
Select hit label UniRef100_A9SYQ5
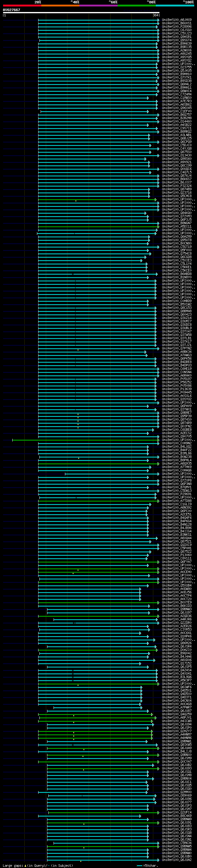point(177,57)
